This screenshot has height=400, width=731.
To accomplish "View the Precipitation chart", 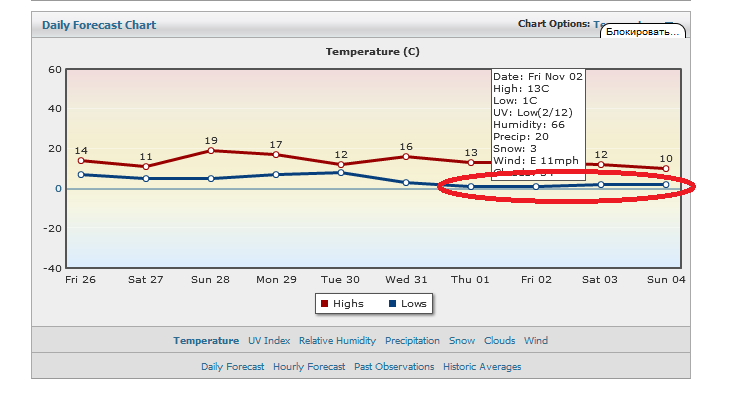I will pyautogui.click(x=412, y=341).
